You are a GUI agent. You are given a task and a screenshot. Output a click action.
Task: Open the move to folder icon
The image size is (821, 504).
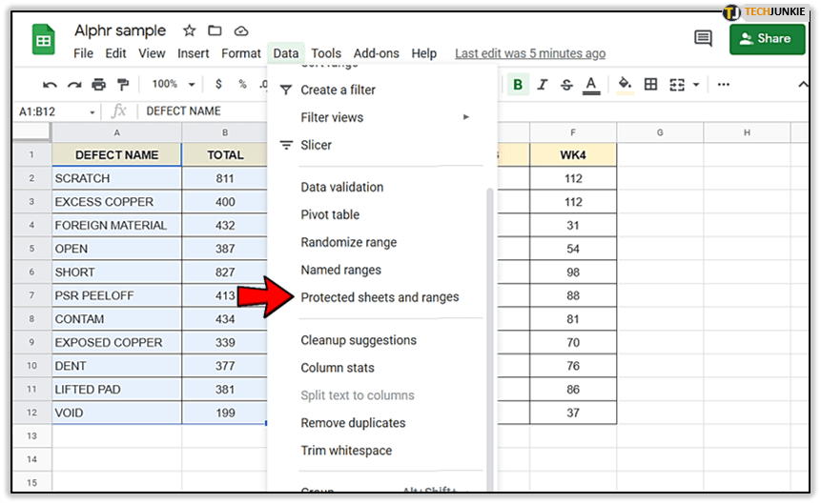click(x=215, y=31)
